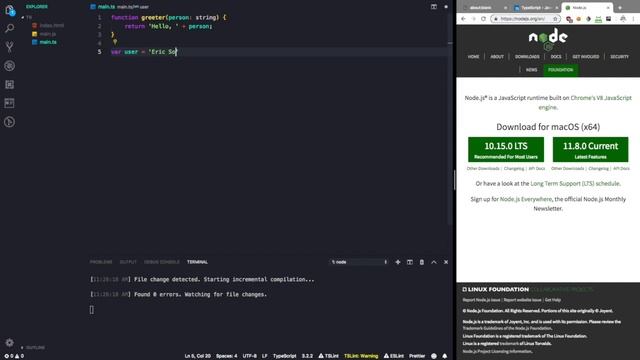The image size is (640, 360).
Task: Click the green Android-like extension icon
Action: click(598, 19)
